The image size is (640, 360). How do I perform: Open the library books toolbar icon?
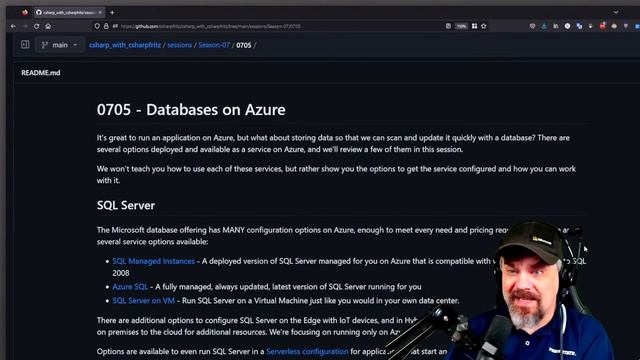[556, 26]
